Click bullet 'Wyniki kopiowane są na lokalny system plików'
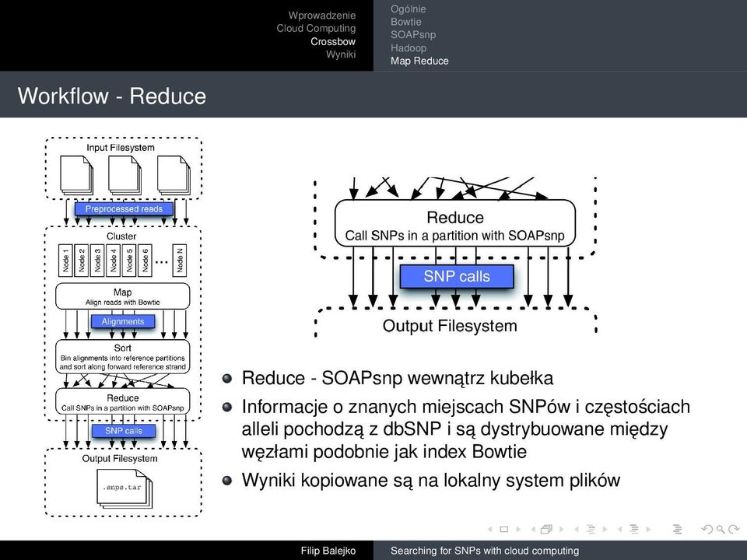The height and width of the screenshot is (560, 747). 430,480
